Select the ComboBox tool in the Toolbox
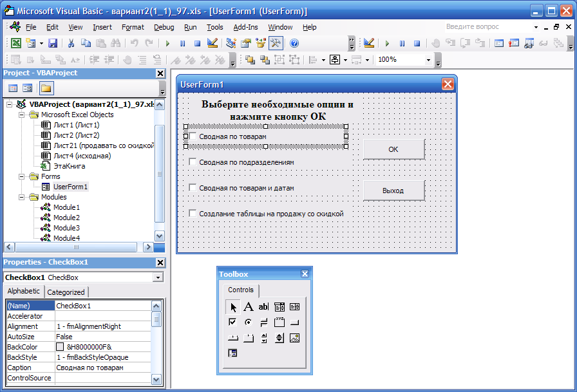The width and height of the screenshot is (577, 392). click(279, 306)
